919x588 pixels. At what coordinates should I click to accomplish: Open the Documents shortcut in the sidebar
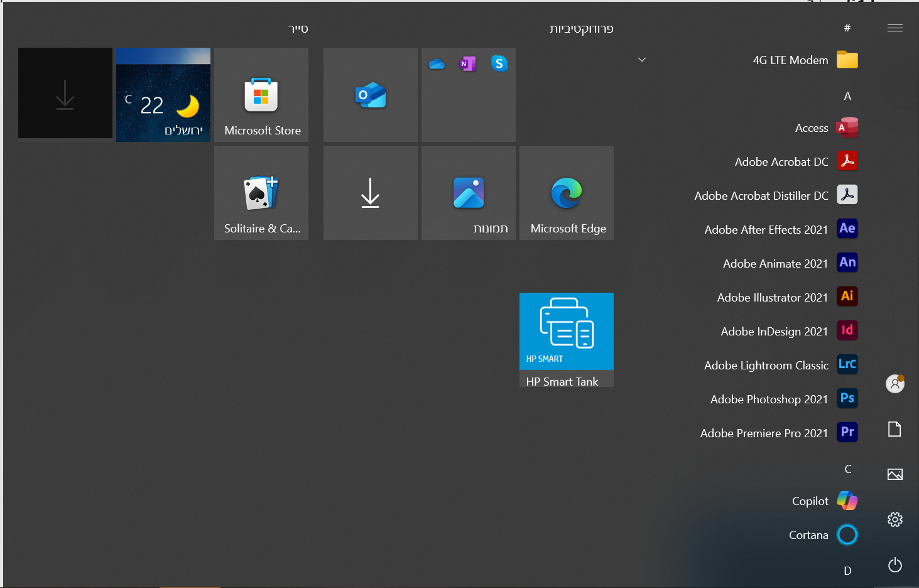895,429
